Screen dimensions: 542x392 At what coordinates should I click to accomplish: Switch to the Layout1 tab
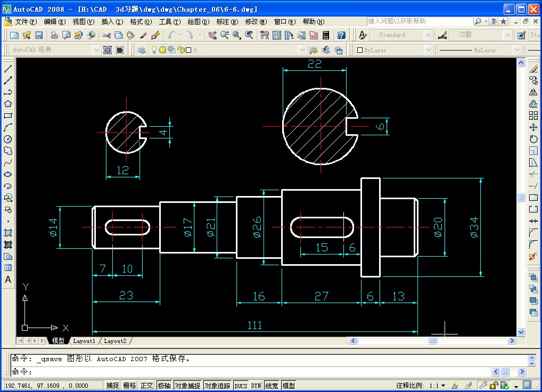click(x=84, y=341)
